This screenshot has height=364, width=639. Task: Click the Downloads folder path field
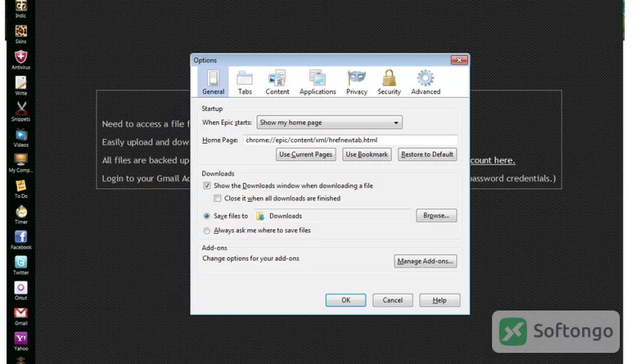(x=331, y=216)
